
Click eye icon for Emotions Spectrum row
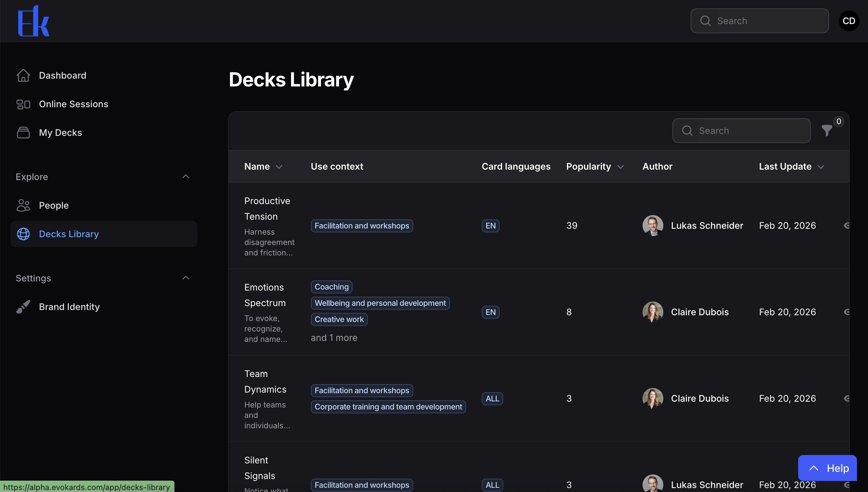[x=846, y=312]
